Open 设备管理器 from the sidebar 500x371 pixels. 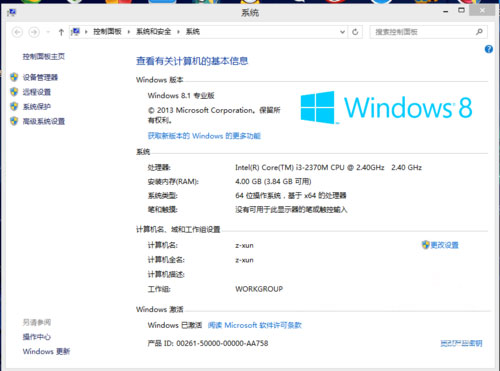point(40,77)
